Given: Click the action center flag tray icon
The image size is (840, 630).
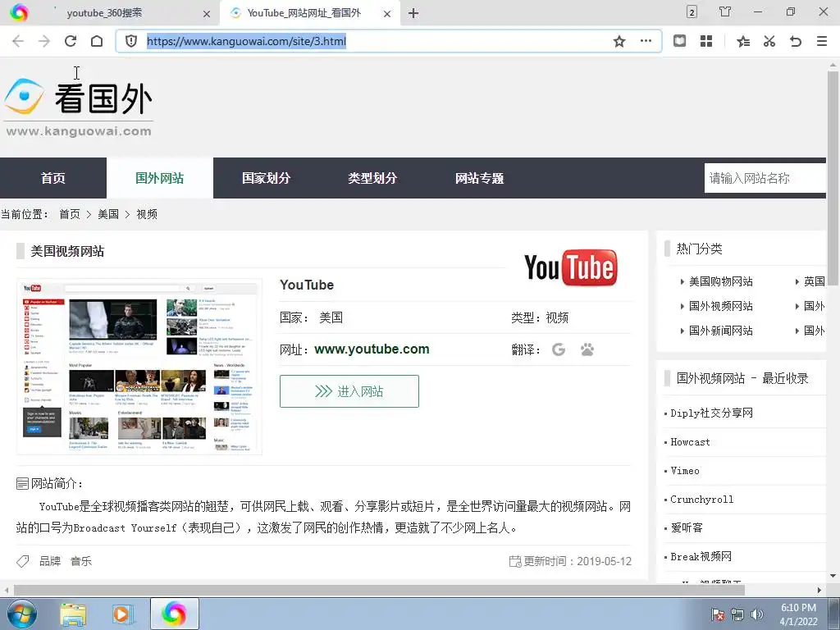Looking at the screenshot, I should pyautogui.click(x=718, y=614).
